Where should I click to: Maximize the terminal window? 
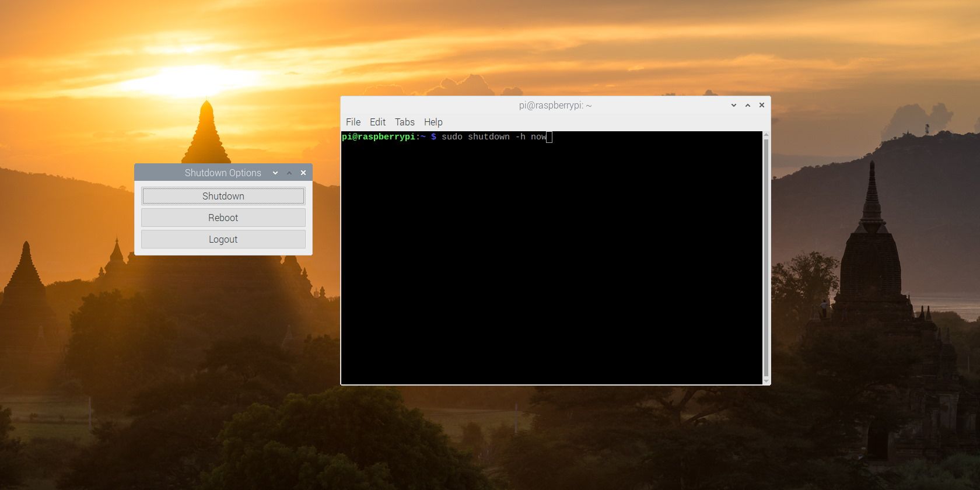click(x=748, y=105)
